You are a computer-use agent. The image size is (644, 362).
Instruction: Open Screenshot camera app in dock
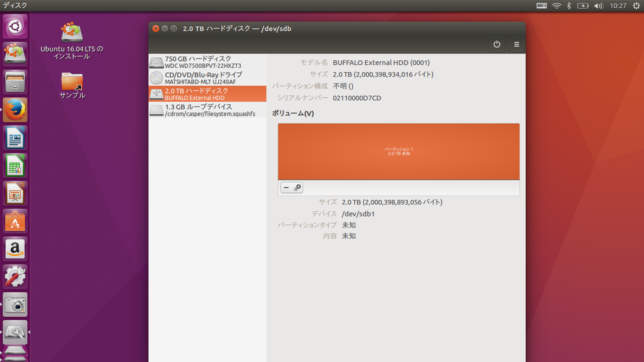point(15,305)
